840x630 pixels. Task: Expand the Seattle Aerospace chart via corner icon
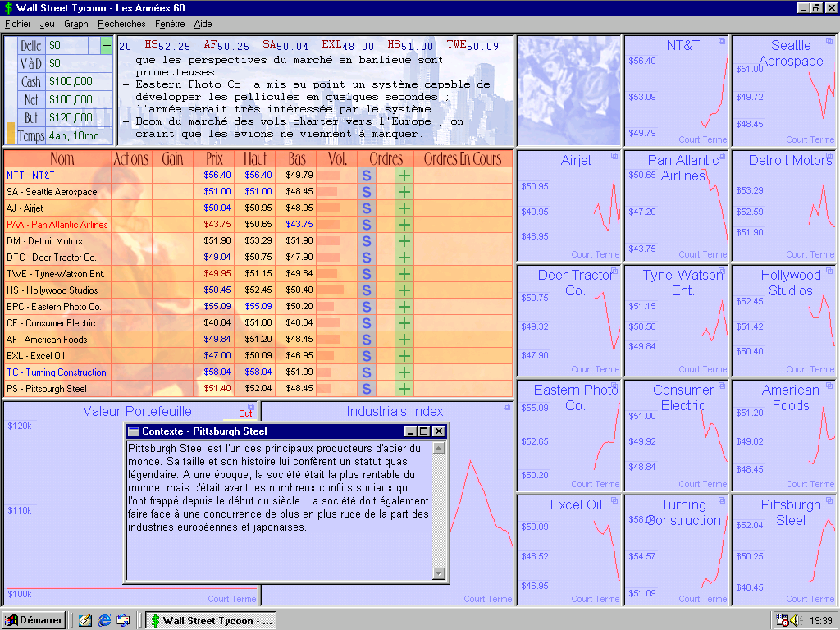pyautogui.click(x=829, y=41)
